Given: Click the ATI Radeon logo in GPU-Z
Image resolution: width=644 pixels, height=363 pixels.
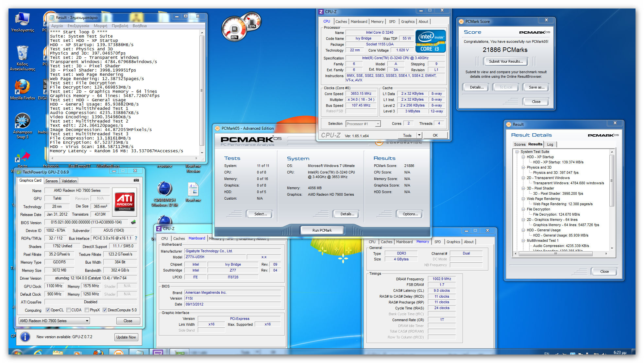Looking at the screenshot, I should 124,202.
